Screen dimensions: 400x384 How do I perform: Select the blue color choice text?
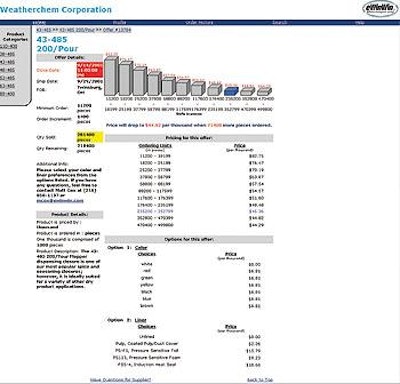point(147,299)
